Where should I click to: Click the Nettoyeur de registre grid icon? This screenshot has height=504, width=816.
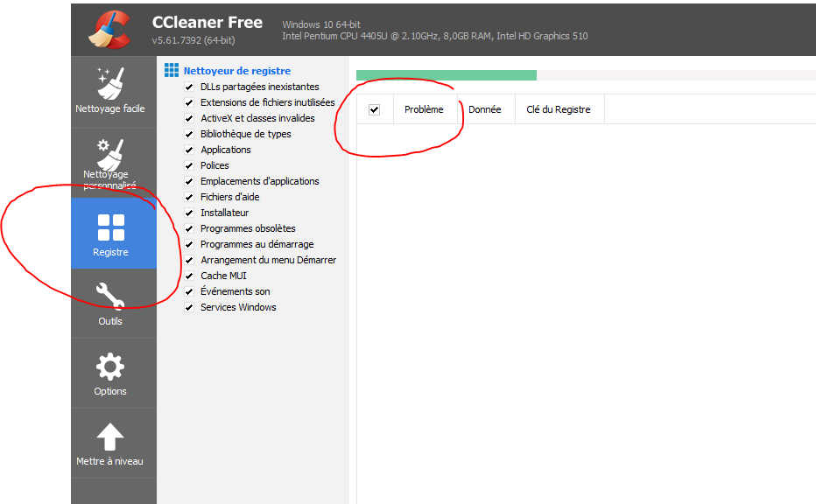(172, 70)
